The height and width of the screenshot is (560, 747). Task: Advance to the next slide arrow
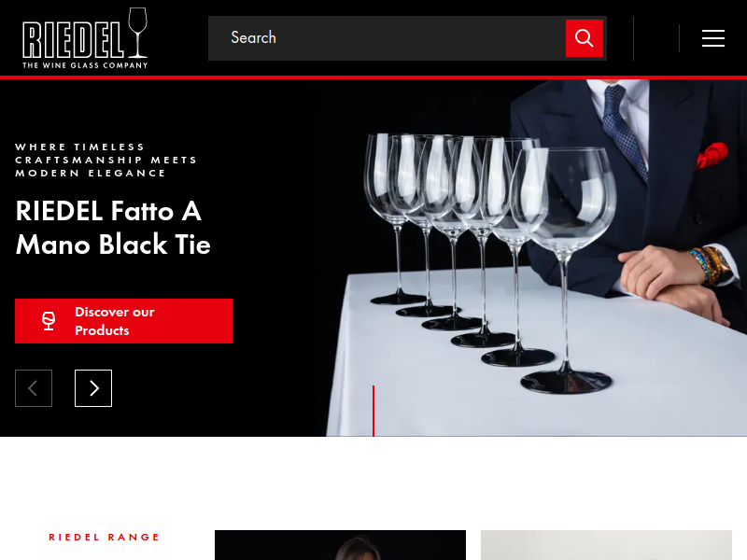point(93,388)
